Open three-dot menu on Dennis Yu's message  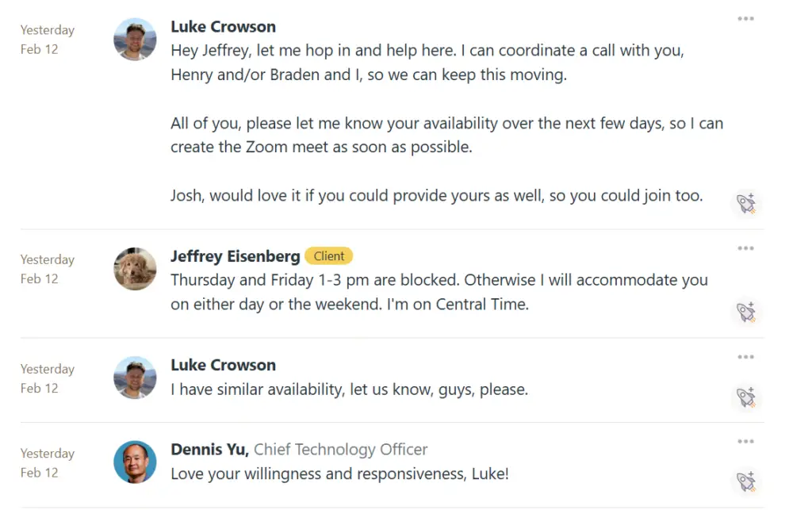pyautogui.click(x=745, y=442)
